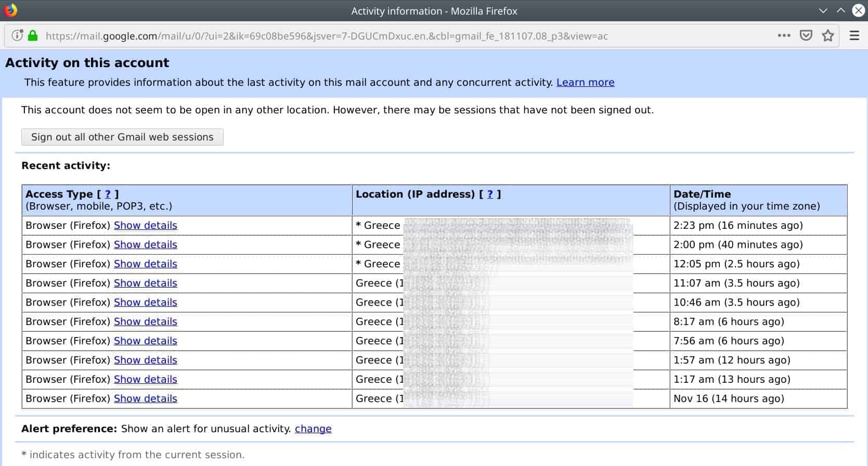Screen dimensions: 868x466
Task: Change the alert preference setting
Action: pyautogui.click(x=313, y=429)
